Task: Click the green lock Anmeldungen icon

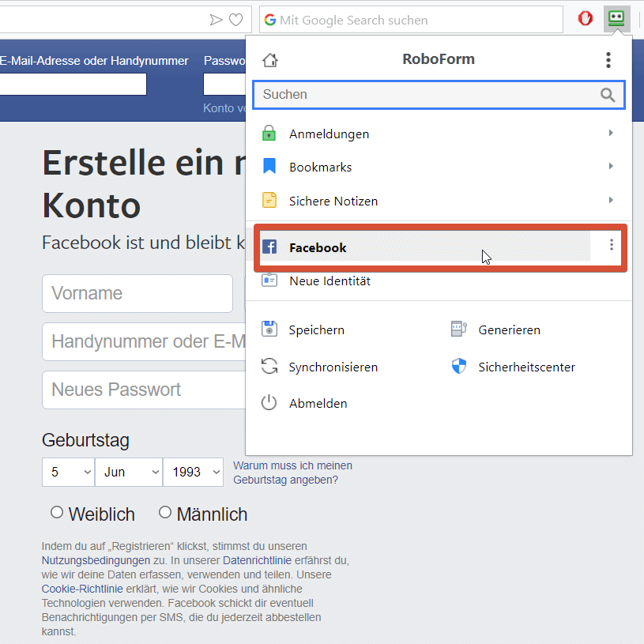Action: [x=269, y=133]
